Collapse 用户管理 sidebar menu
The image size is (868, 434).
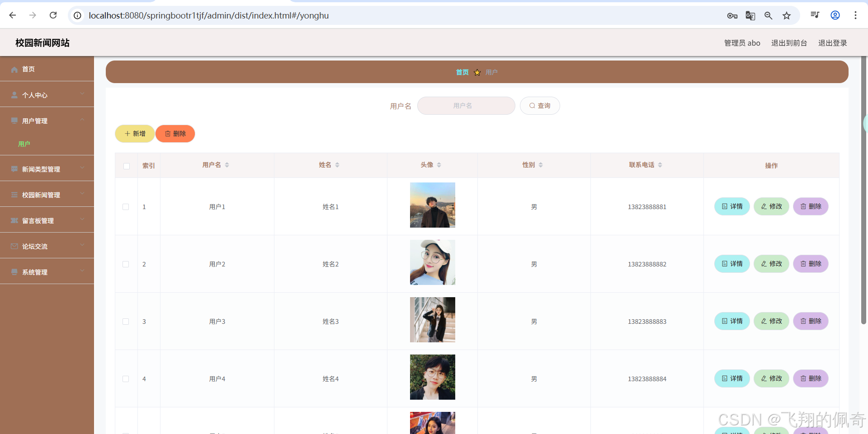coord(47,121)
